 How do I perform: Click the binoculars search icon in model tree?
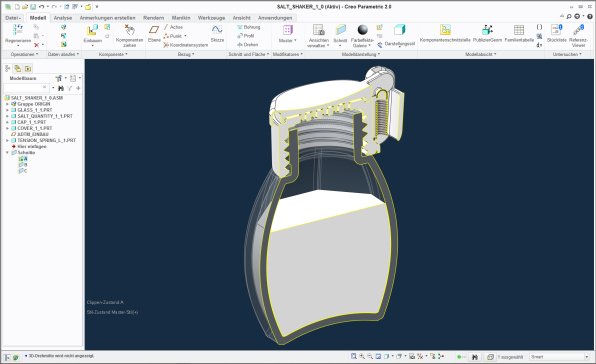(x=61, y=88)
